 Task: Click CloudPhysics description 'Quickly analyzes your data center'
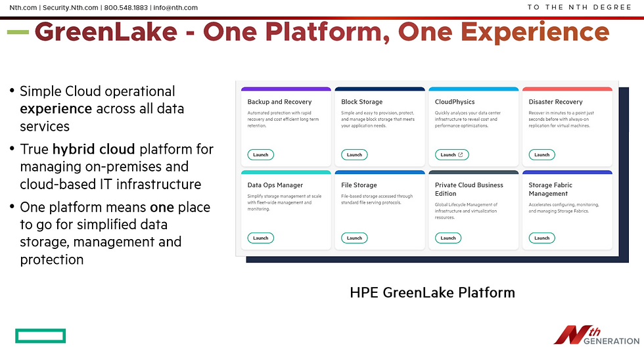pyautogui.click(x=467, y=119)
